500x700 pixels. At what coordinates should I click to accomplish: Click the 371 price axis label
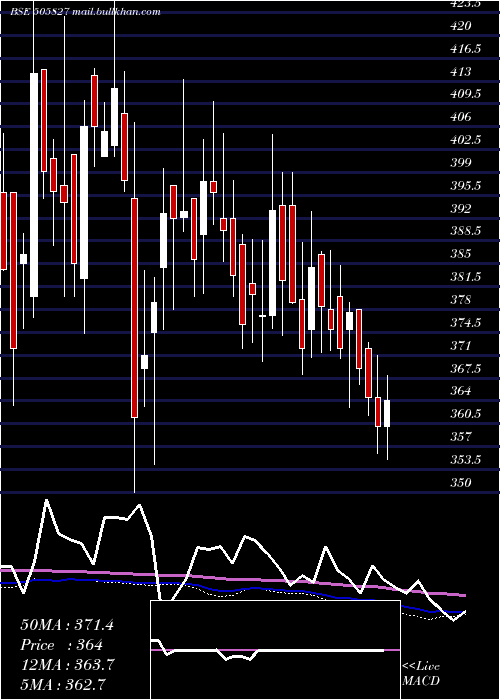[461, 345]
